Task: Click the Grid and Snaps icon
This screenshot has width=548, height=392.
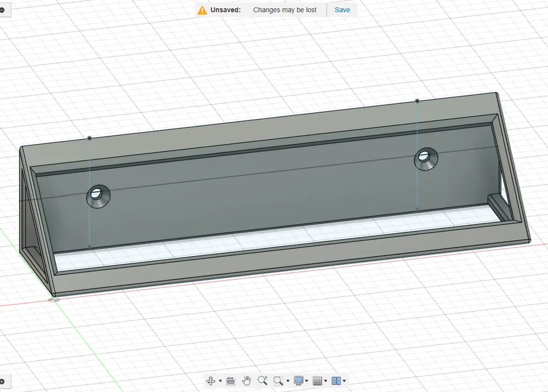Action: 317,381
